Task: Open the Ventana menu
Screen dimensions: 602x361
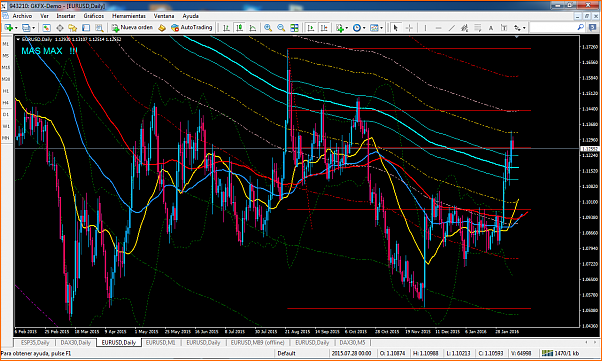Action: coord(164,16)
